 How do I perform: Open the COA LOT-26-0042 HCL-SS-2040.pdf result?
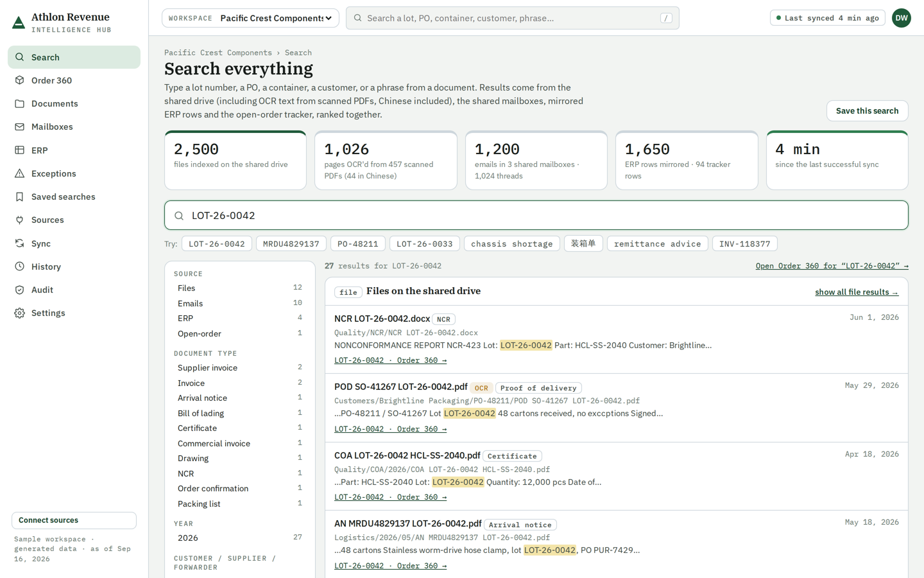pyautogui.click(x=407, y=455)
